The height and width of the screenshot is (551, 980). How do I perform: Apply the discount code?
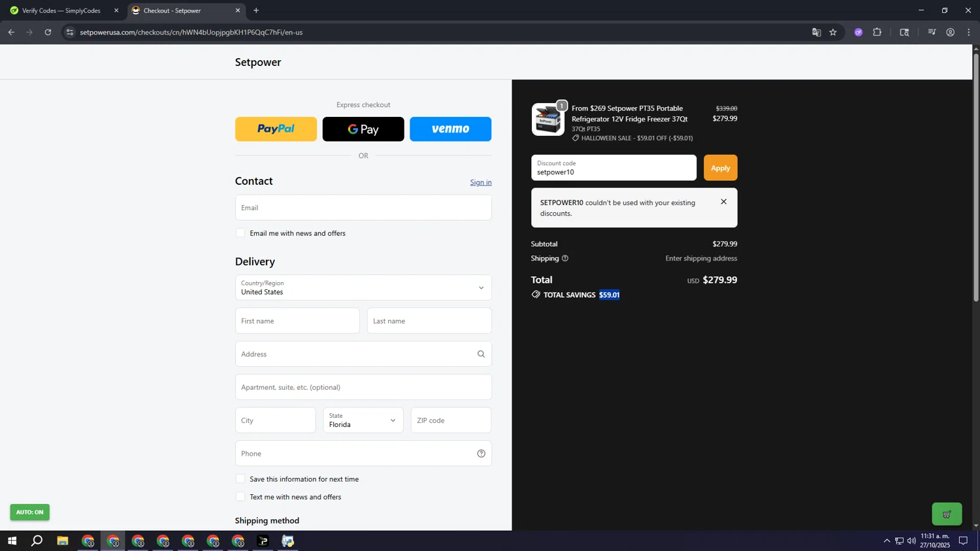click(721, 168)
